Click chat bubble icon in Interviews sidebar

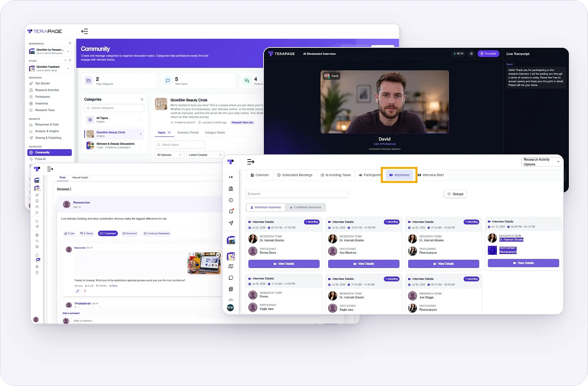[231, 278]
